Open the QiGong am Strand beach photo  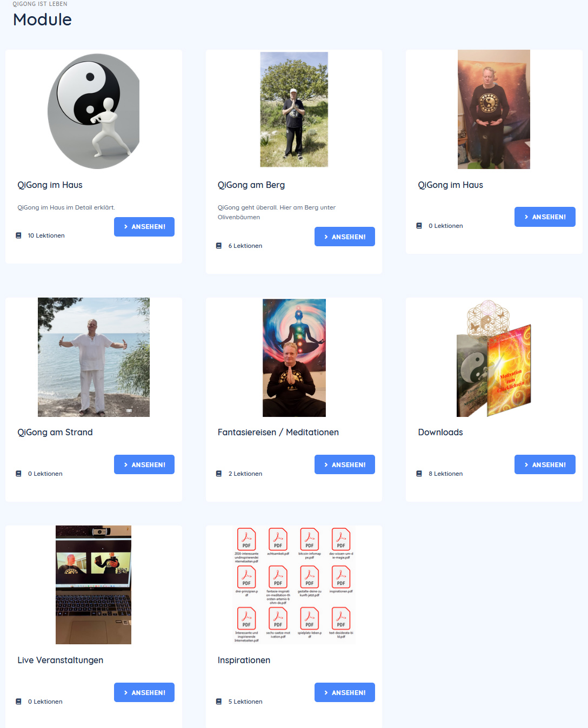pos(93,357)
